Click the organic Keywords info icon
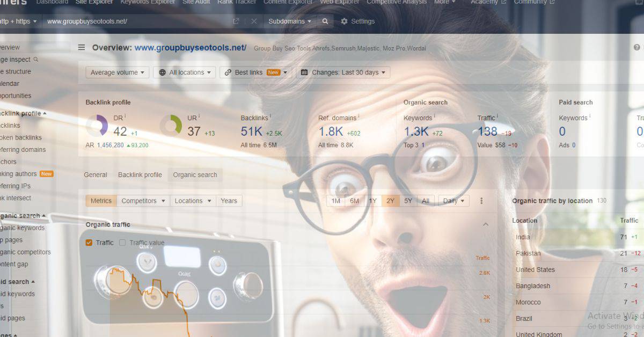The width and height of the screenshot is (644, 337). [435, 116]
